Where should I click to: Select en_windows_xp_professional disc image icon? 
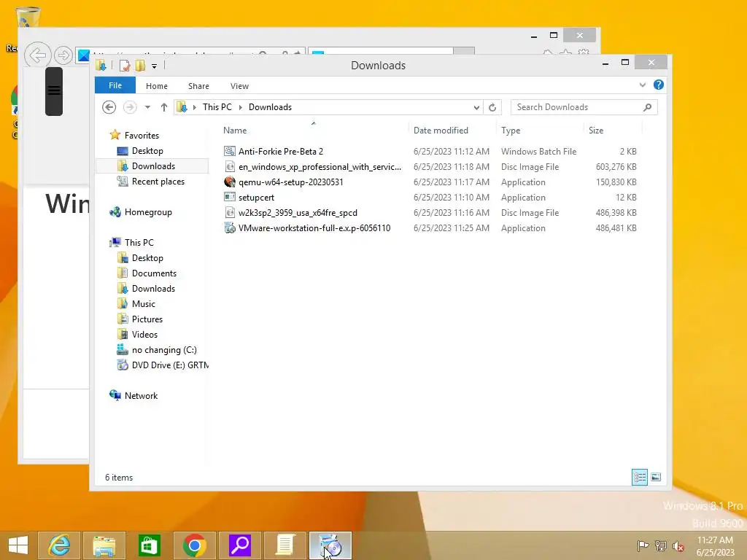(x=230, y=167)
